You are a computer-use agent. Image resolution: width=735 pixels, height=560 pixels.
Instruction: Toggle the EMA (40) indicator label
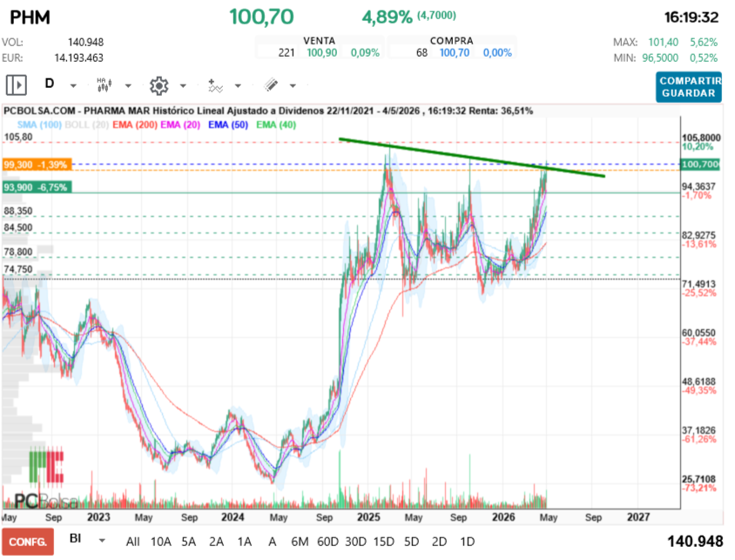click(276, 125)
